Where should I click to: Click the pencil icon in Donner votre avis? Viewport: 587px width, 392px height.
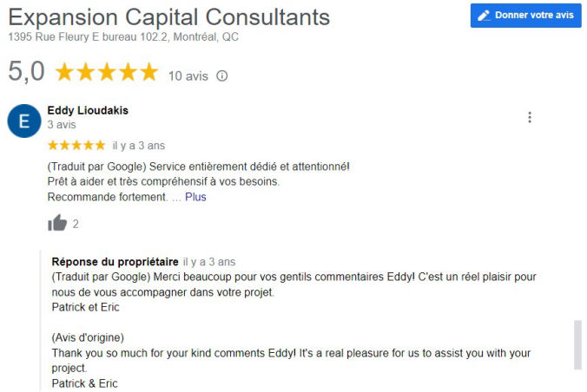click(483, 16)
